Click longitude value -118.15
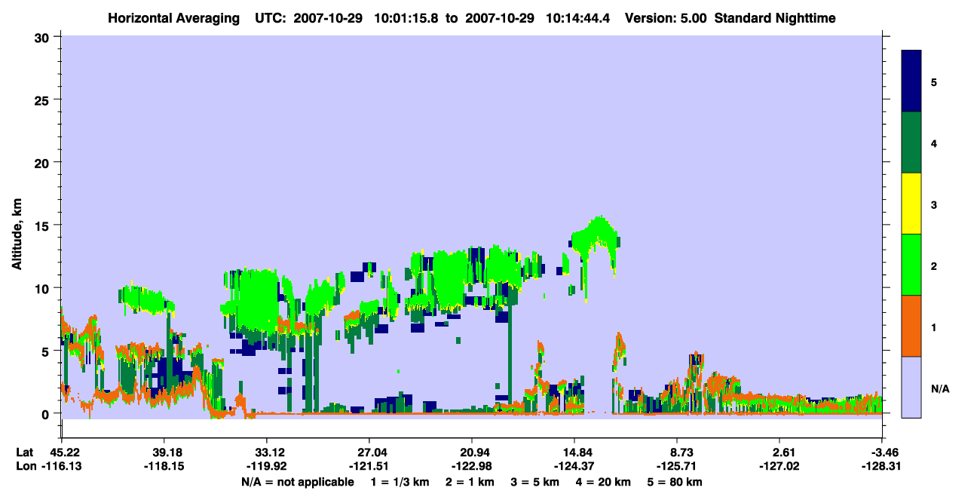The height and width of the screenshot is (503, 980). pyautogui.click(x=164, y=466)
